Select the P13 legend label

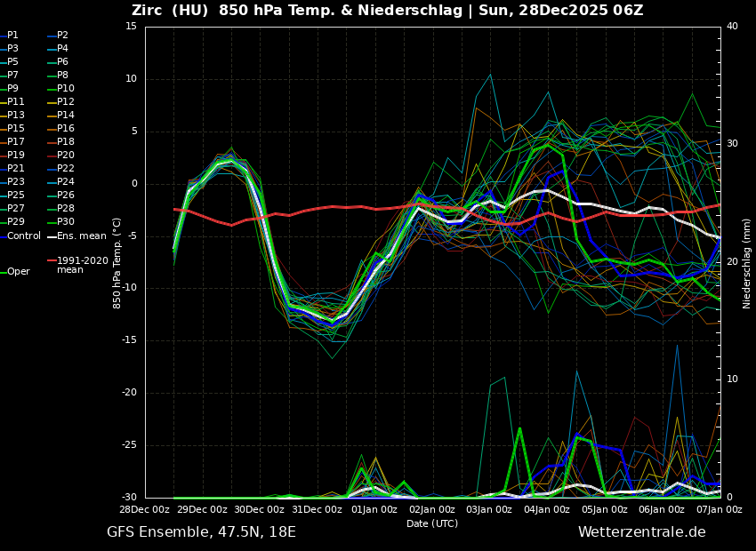click(x=16, y=116)
